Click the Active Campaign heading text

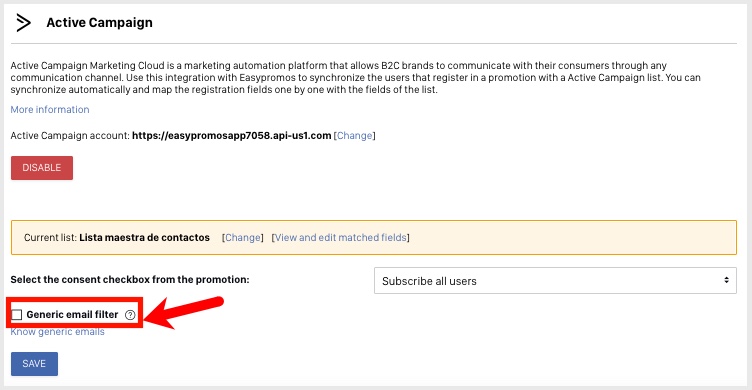pos(99,23)
